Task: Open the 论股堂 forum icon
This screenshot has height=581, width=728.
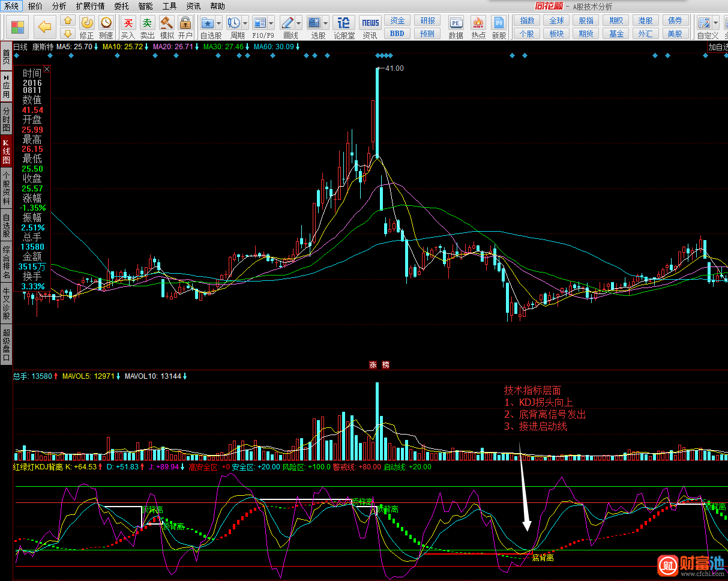Action: (344, 23)
